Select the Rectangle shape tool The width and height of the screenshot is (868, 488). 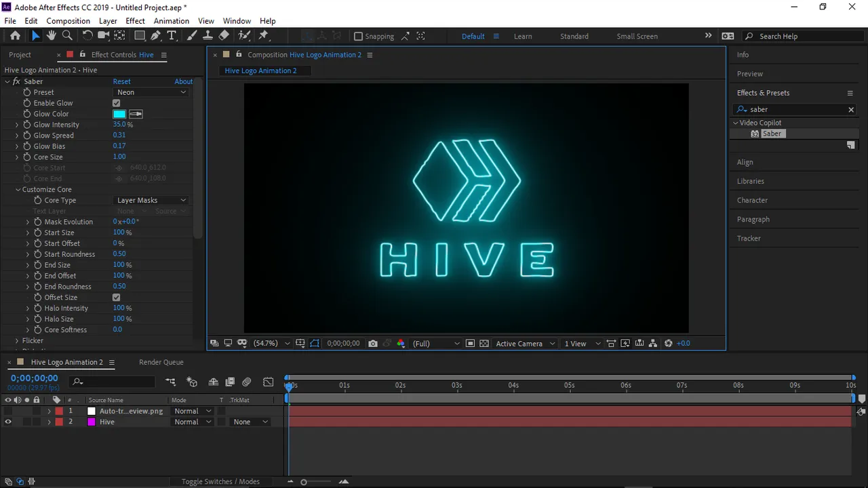[140, 36]
